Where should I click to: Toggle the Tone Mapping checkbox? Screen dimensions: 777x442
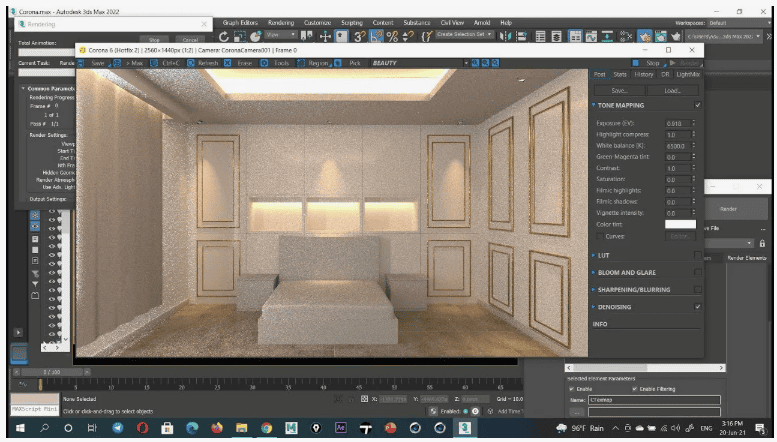(x=698, y=105)
